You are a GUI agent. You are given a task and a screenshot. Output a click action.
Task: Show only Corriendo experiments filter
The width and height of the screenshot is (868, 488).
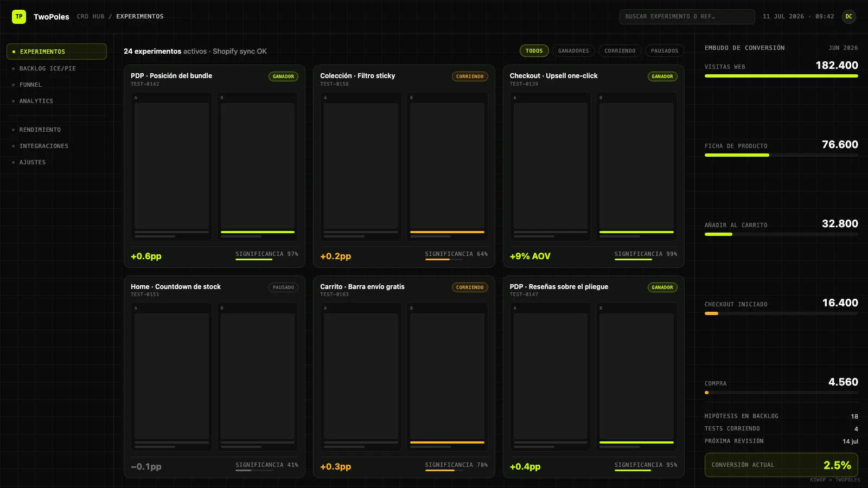pos(620,51)
